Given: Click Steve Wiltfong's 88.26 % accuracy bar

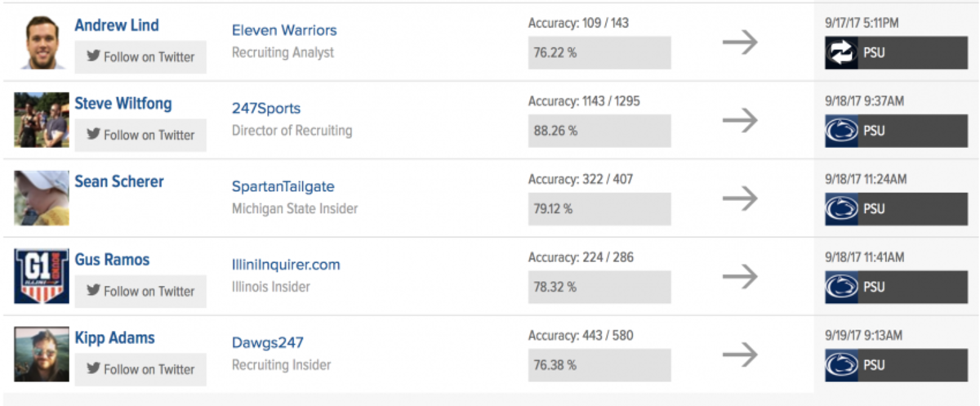Looking at the screenshot, I should click(x=599, y=131).
